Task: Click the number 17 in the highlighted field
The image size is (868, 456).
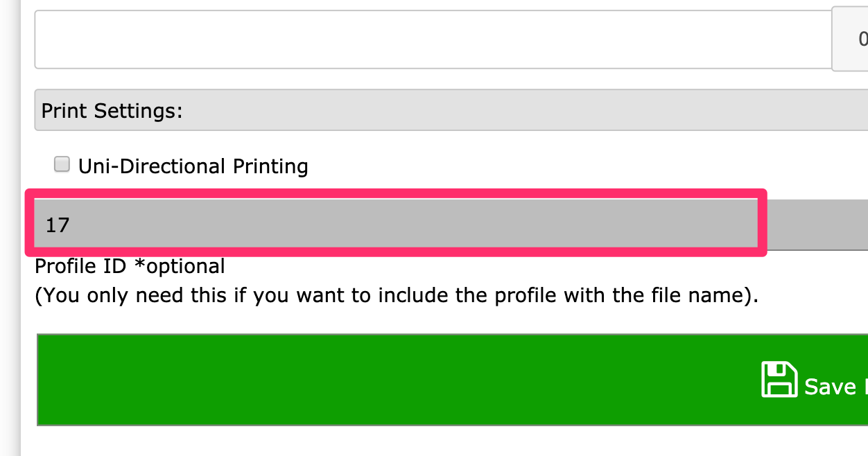Action: pyautogui.click(x=58, y=225)
